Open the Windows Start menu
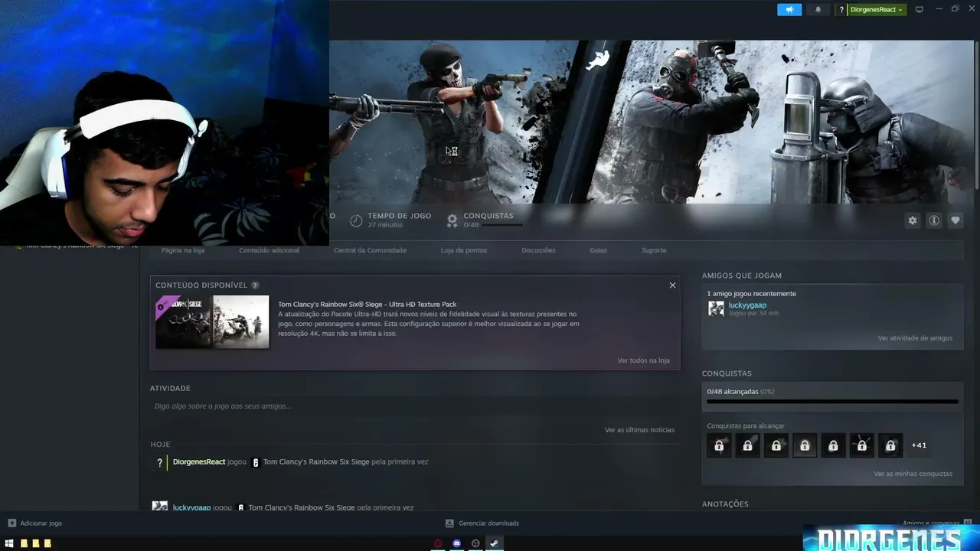980x551 pixels. (10, 543)
